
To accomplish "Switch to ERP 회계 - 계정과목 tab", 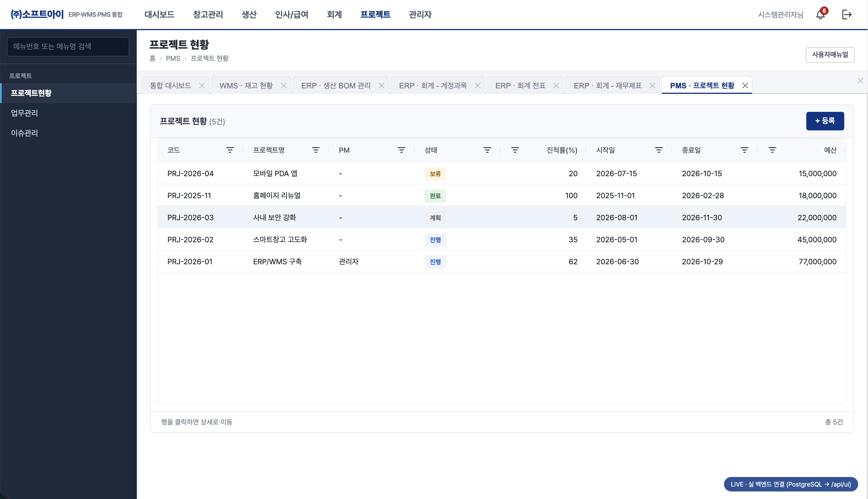I will [433, 86].
